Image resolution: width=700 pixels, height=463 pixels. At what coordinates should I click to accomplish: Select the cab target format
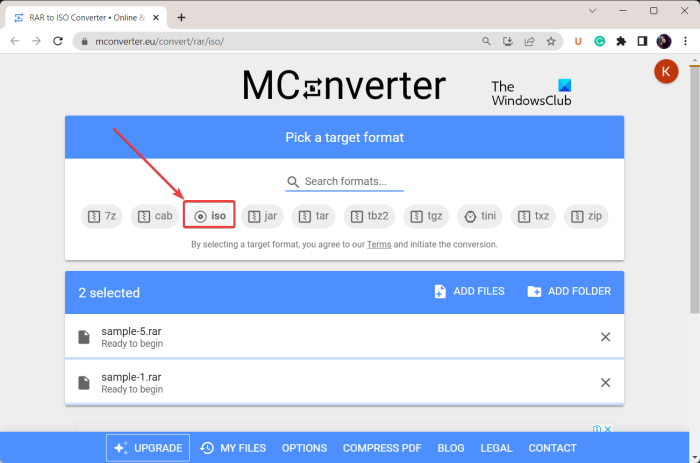click(155, 216)
